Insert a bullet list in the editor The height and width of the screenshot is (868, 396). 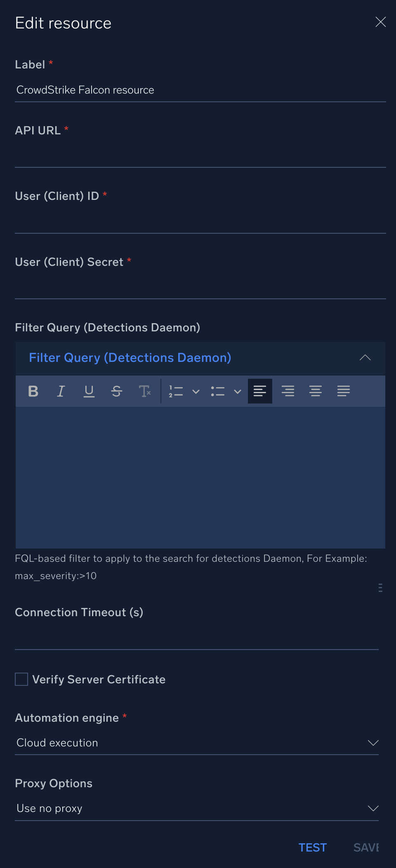[x=218, y=391]
